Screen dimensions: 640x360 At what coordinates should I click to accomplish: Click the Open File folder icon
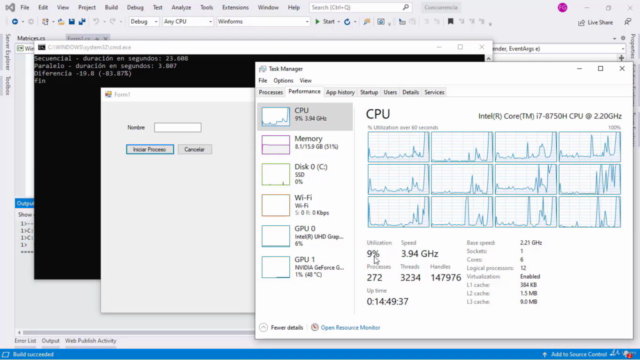point(61,22)
